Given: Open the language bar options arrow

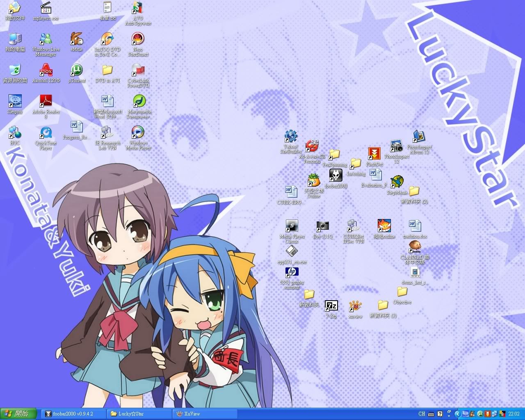Looking at the screenshot, I should pos(449,415).
